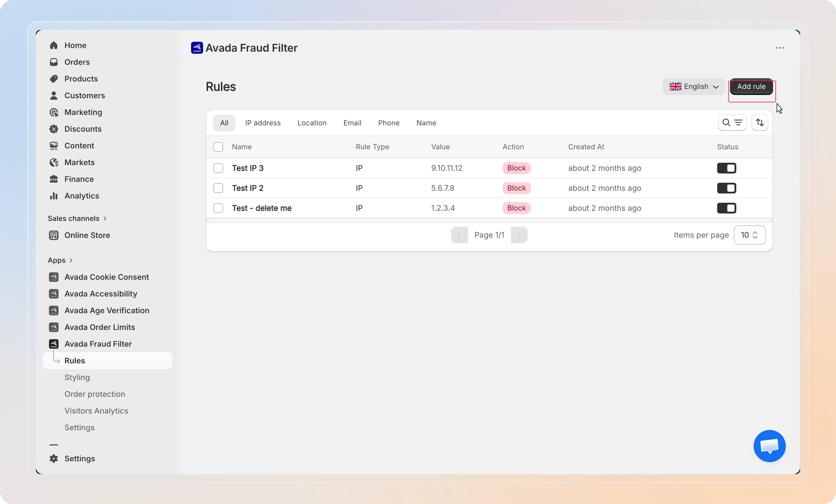This screenshot has height=504, width=836.
Task: Click Avada Accessibility app icon
Action: pos(54,294)
